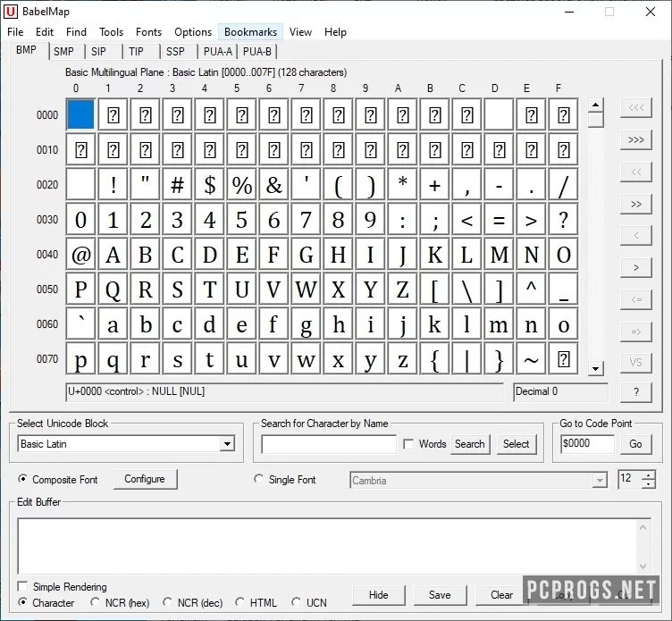Select Single Font radio button
Viewport: 672px width, 621px height.
pos(258,479)
